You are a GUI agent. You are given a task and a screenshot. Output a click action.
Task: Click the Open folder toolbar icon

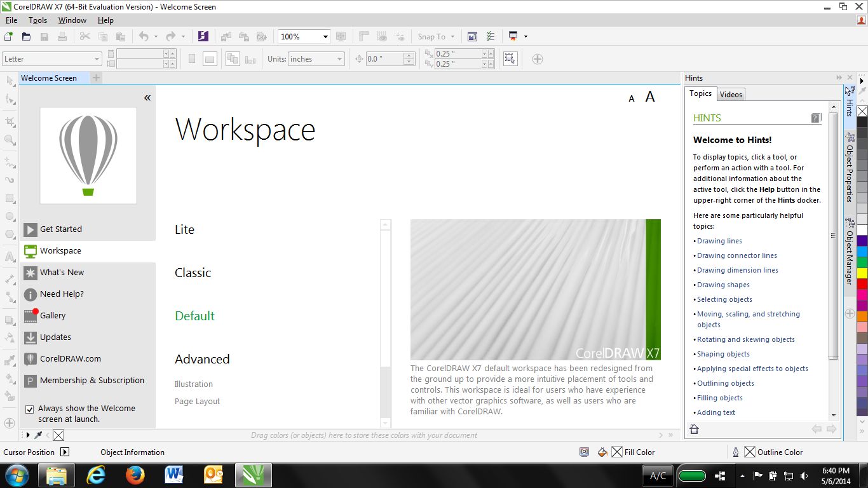pyautogui.click(x=27, y=37)
